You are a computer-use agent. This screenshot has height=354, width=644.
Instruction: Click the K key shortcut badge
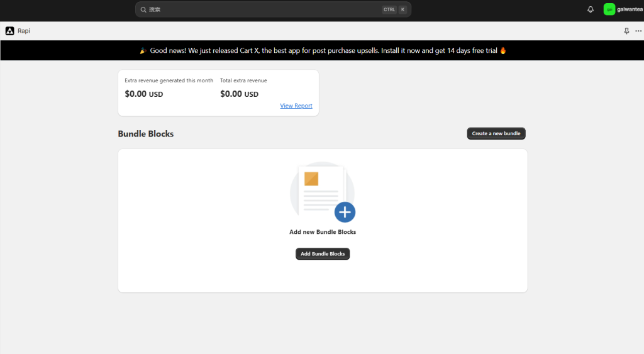click(402, 9)
